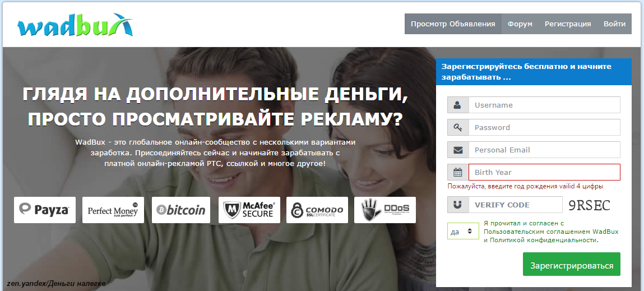Click the Payza payment badge
Image resolution: width=644 pixels, height=291 pixels.
tap(45, 210)
